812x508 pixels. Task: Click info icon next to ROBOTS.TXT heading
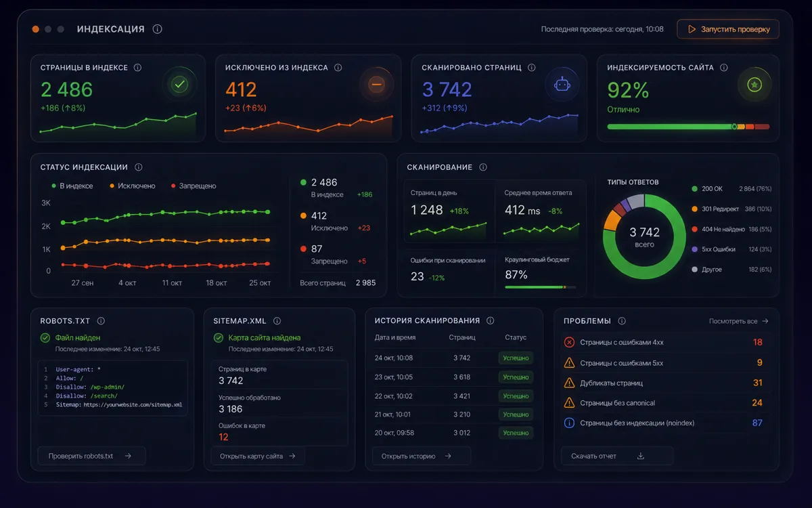[x=101, y=321]
